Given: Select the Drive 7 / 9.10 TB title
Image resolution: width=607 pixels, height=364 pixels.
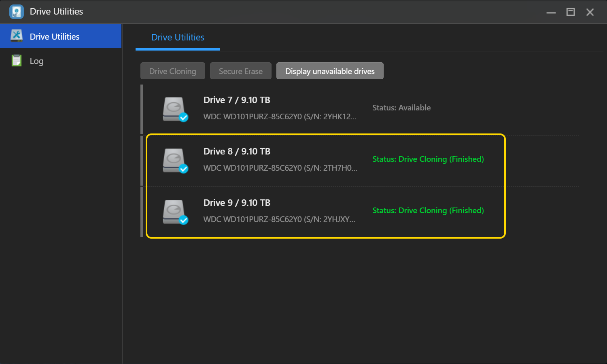Looking at the screenshot, I should [237, 100].
